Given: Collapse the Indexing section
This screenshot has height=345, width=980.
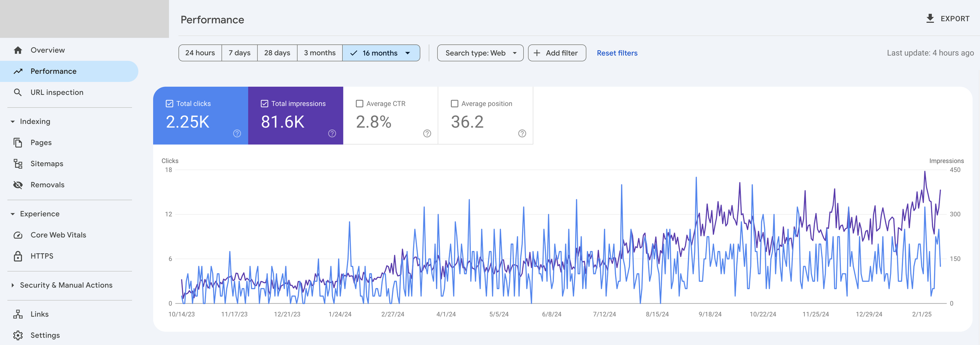Looking at the screenshot, I should tap(13, 122).
